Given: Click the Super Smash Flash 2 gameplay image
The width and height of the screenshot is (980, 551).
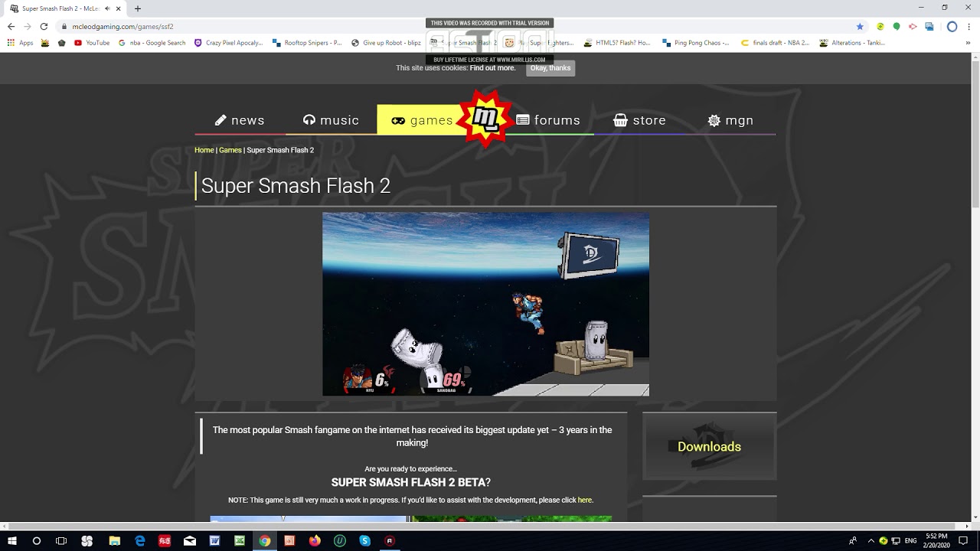Looking at the screenshot, I should pyautogui.click(x=485, y=304).
